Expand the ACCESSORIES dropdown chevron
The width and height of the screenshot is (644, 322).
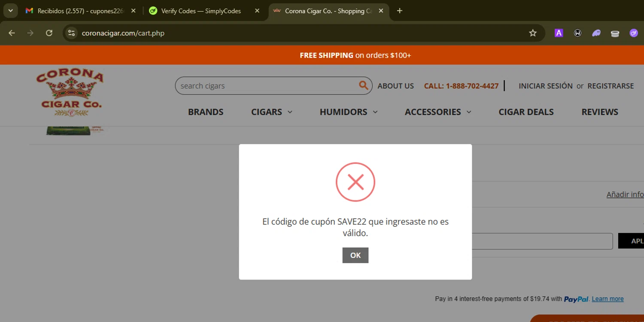[x=468, y=112]
